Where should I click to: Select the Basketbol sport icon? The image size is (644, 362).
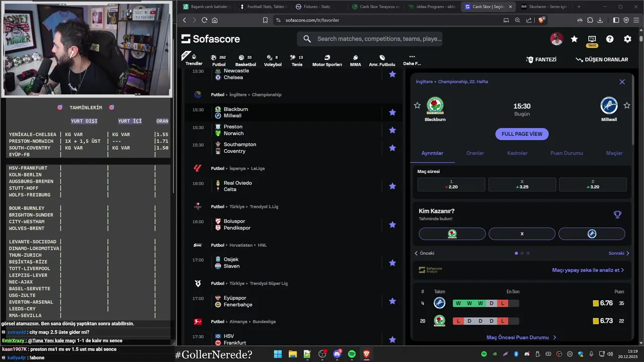pos(246,60)
